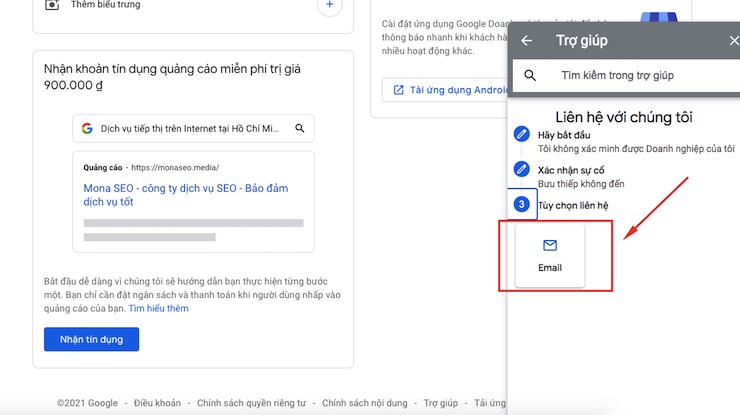Click Tải ứng dụng Android button
Image resolution: width=740 pixels, height=415 pixels.
[445, 90]
